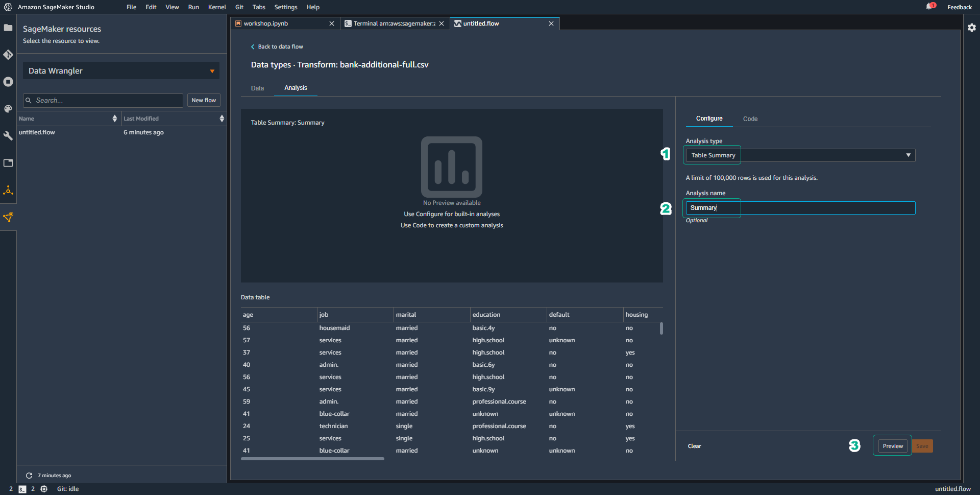
Task: Open untitled.flow in resource list
Action: 37,132
